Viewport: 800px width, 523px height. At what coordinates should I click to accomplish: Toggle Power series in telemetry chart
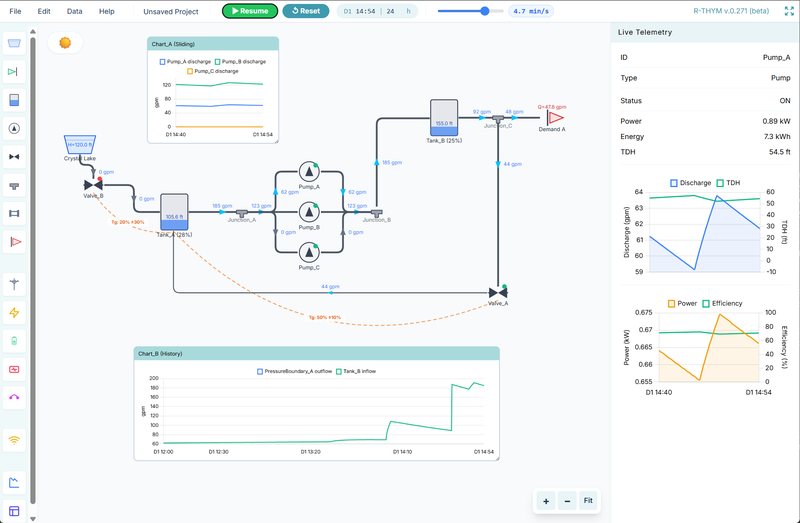682,304
